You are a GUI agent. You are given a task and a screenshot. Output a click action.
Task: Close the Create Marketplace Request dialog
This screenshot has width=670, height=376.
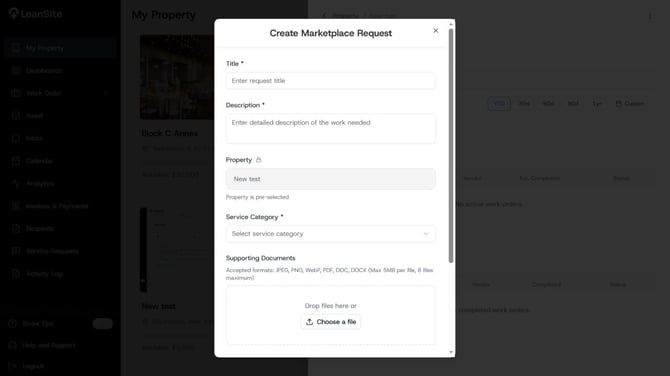pyautogui.click(x=435, y=30)
